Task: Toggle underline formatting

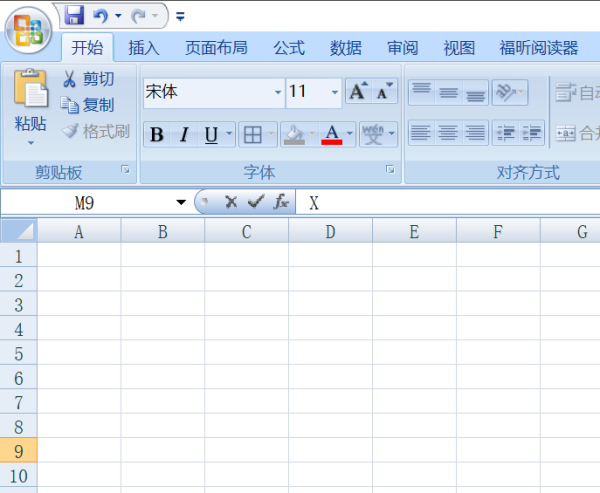Action: 211,135
